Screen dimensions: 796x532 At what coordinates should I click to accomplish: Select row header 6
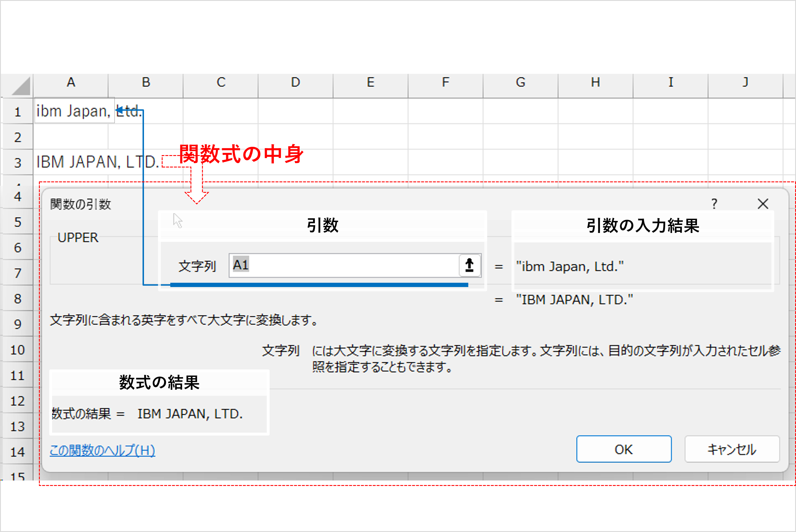(x=18, y=247)
